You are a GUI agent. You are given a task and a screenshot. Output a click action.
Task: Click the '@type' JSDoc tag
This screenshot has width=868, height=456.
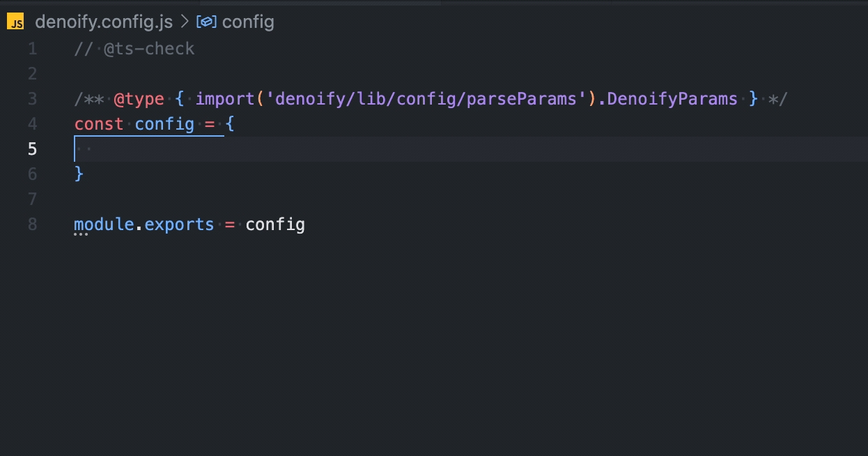tap(139, 99)
